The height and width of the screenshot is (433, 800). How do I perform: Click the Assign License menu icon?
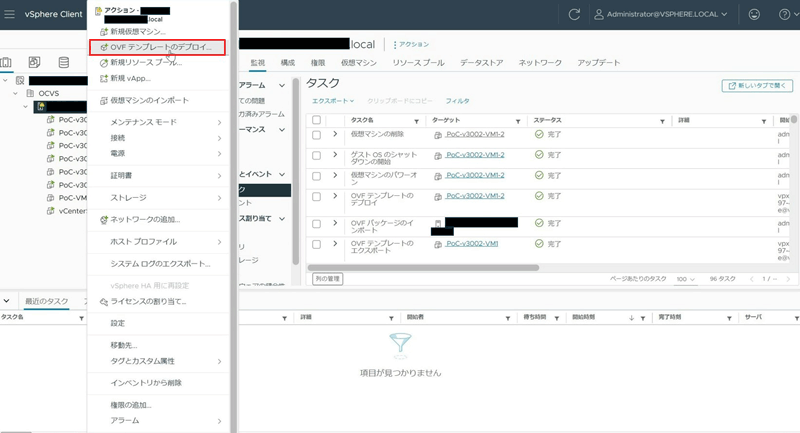point(104,301)
